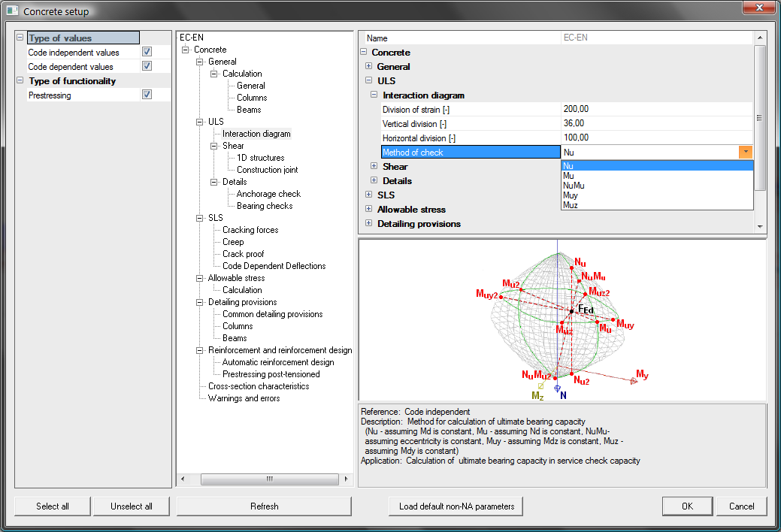Click the Concrete setup window title icon
The image size is (781, 532).
(x=12, y=11)
